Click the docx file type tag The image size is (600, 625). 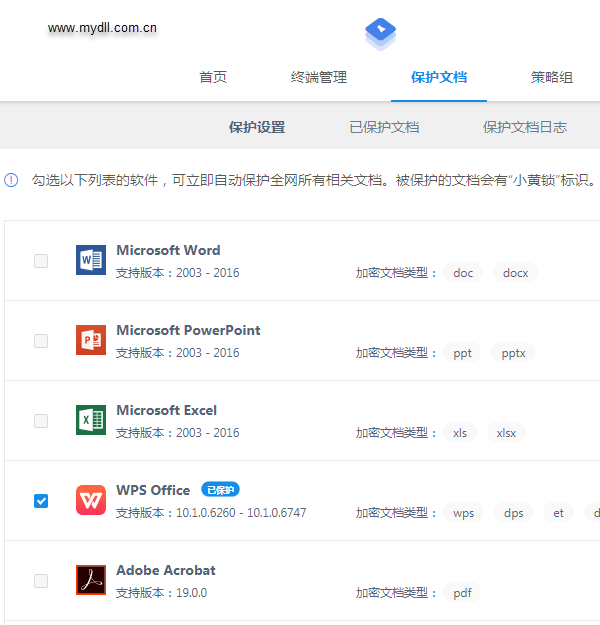coord(515,273)
